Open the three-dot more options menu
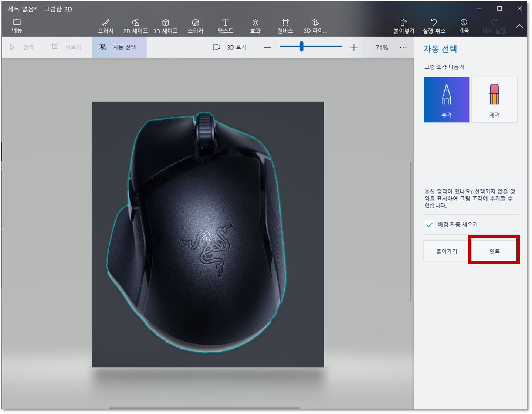This screenshot has height=414, width=532. [403, 48]
